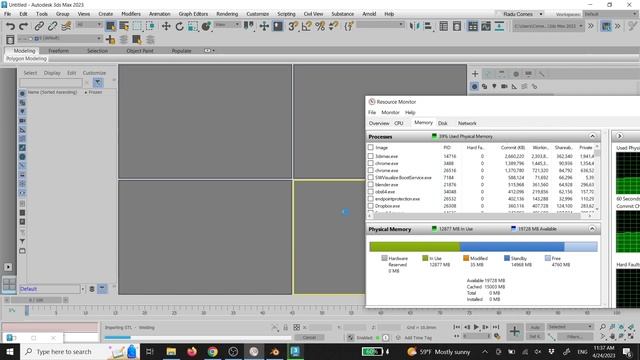The image size is (640, 360).
Task: Select the Select and Link tool
Action: point(39,27)
